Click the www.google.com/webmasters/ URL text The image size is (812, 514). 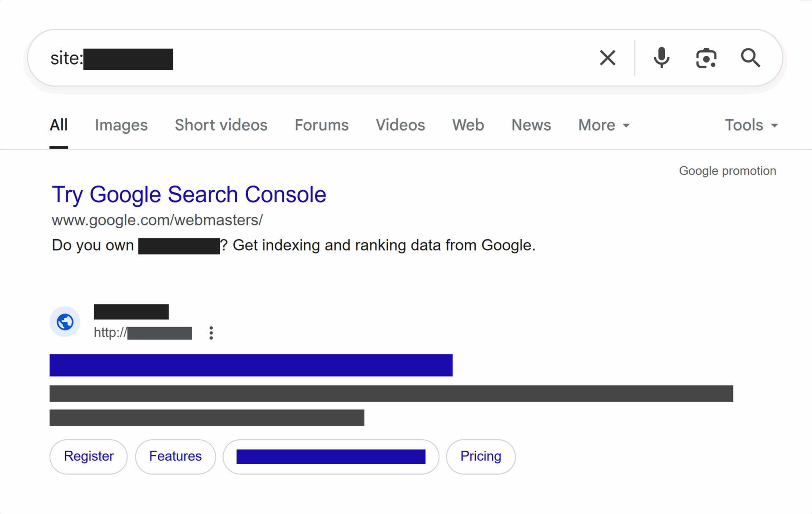point(157,220)
